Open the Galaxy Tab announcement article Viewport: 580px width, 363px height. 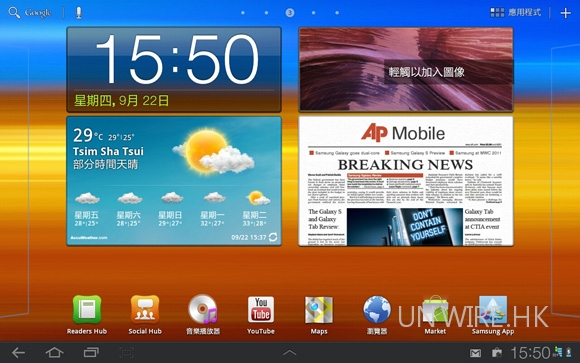(x=482, y=219)
